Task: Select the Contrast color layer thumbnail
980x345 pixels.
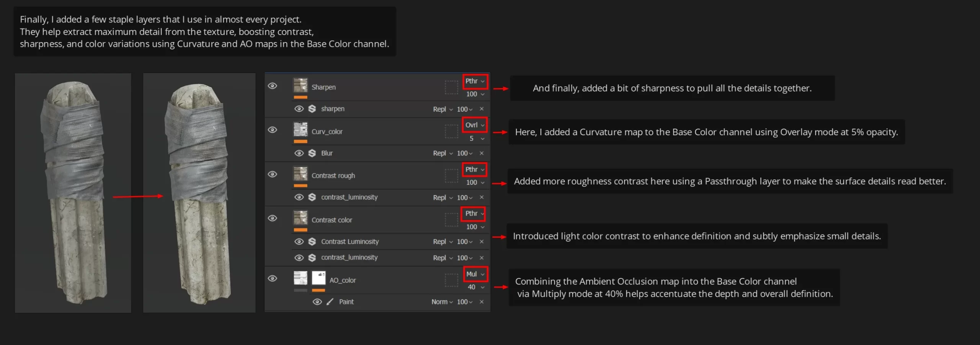Action: [301, 218]
